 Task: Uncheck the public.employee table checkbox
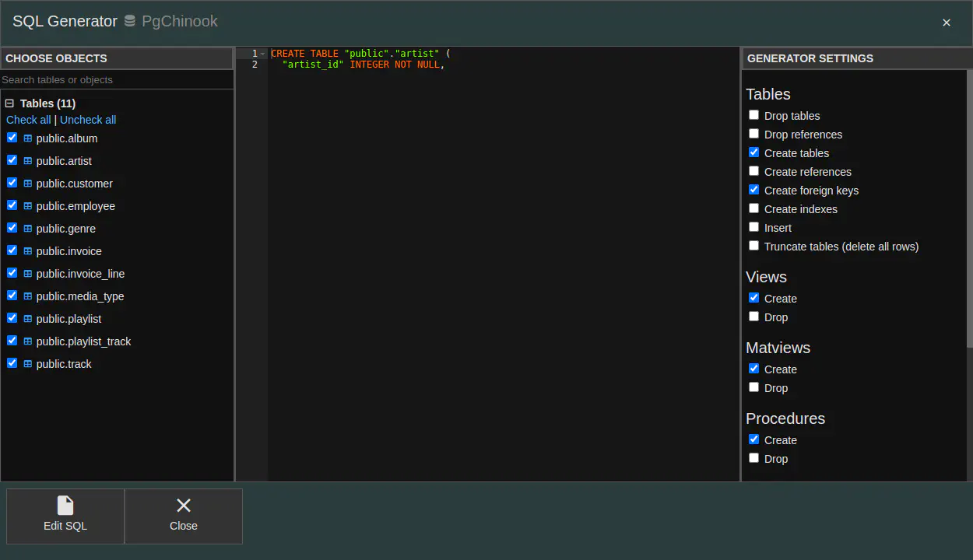[x=12, y=205]
